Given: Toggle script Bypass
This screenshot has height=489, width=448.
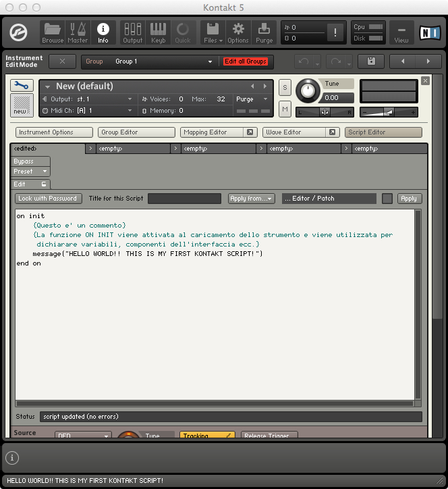Looking at the screenshot, I should (x=30, y=161).
